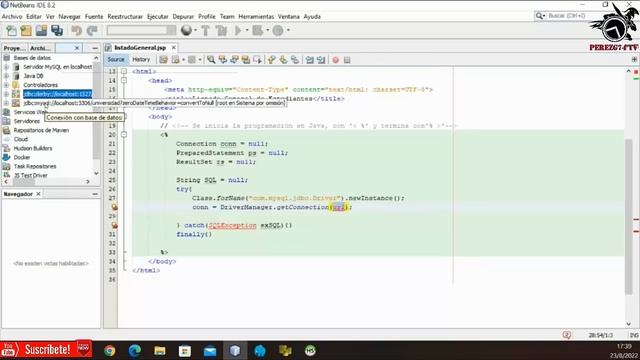This screenshot has width=640, height=360.
Task: Click the Shift Line Left icon
Action: 310,60
